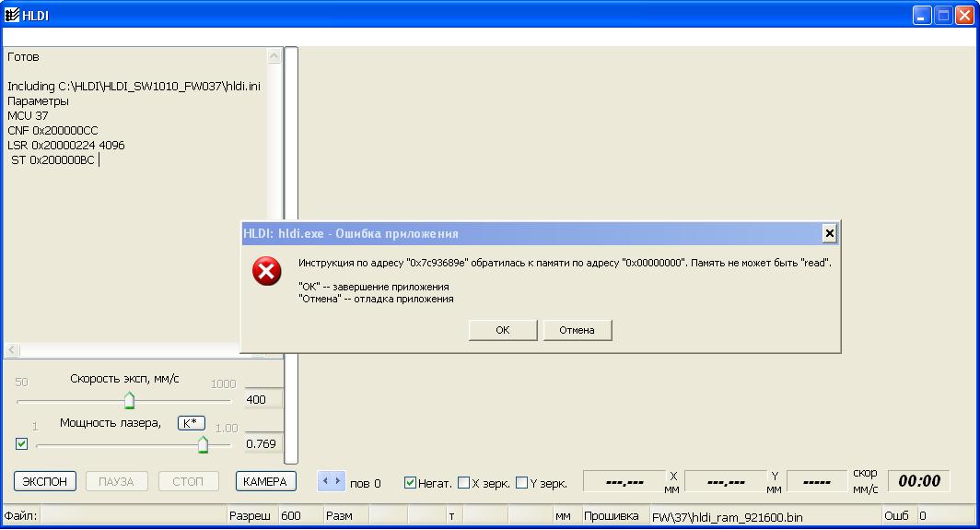Toggle the Негат. checkbox
Image resolution: width=980 pixels, height=530 pixels.
click(410, 482)
